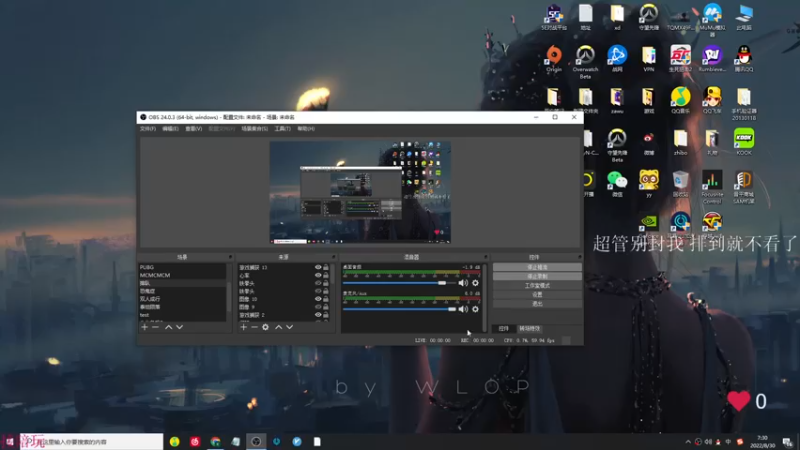Open source properties gear icon
This screenshot has height=450, width=800.
click(x=265, y=327)
